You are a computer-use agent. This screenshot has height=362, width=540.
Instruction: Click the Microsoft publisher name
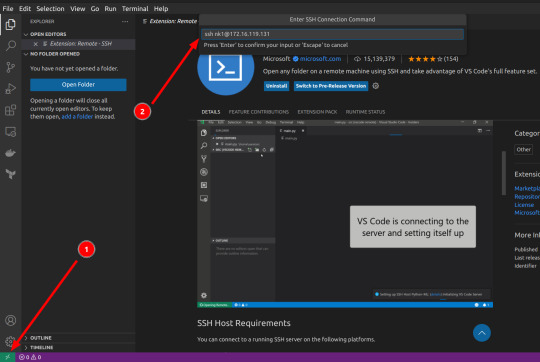point(276,59)
